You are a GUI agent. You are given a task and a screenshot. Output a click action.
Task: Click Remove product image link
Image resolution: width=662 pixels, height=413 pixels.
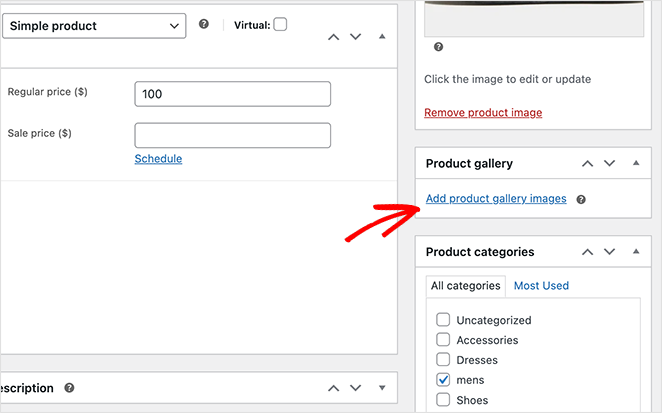(483, 113)
